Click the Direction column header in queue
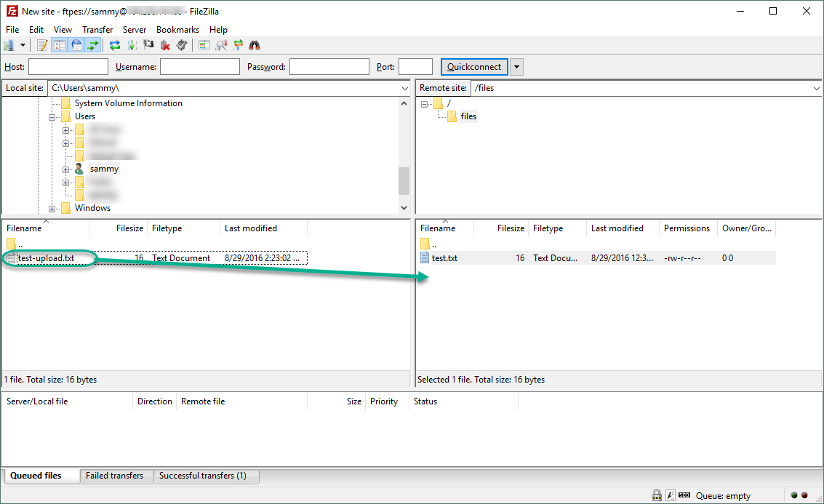 tap(154, 401)
